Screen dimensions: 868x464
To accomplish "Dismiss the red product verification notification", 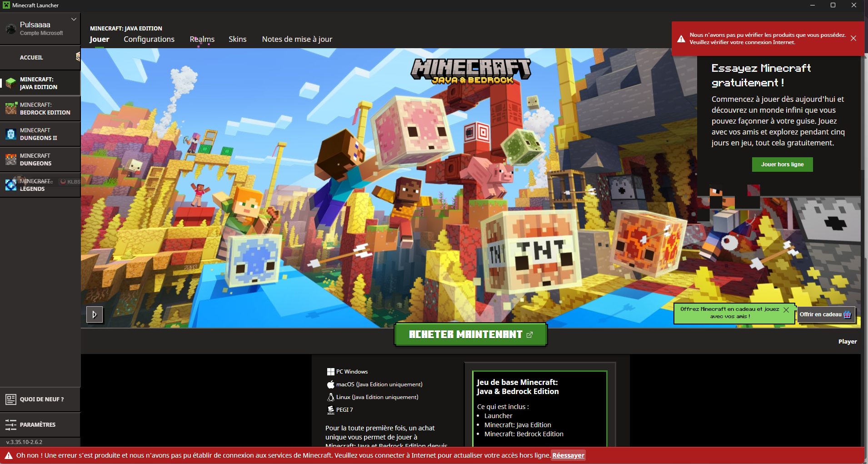I will point(853,39).
